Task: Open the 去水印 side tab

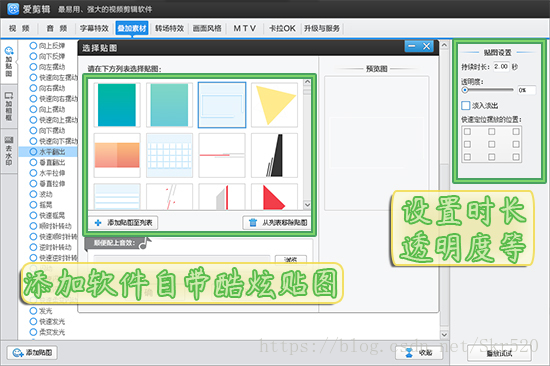Action: pos(9,151)
